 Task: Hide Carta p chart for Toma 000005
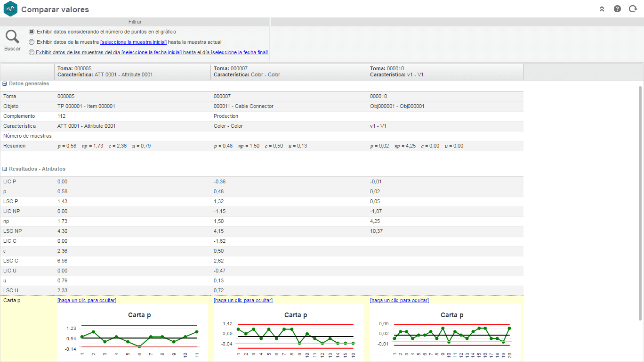click(x=87, y=300)
